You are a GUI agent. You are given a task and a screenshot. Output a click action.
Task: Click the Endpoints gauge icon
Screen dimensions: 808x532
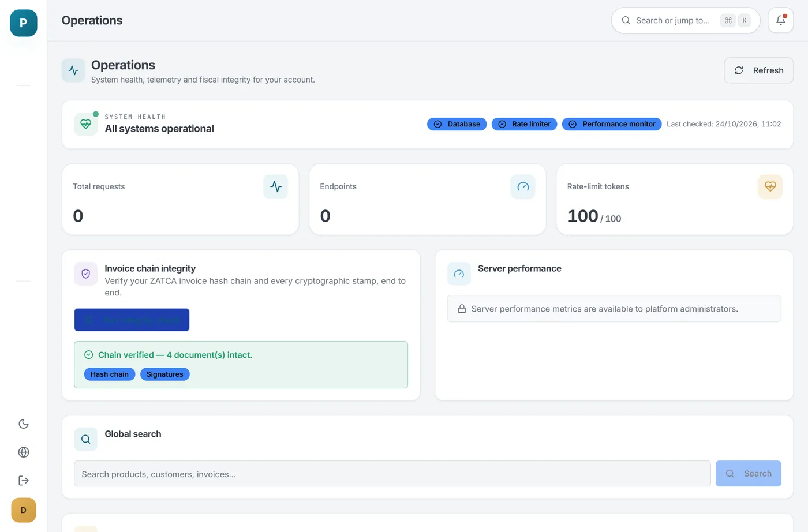[523, 187]
